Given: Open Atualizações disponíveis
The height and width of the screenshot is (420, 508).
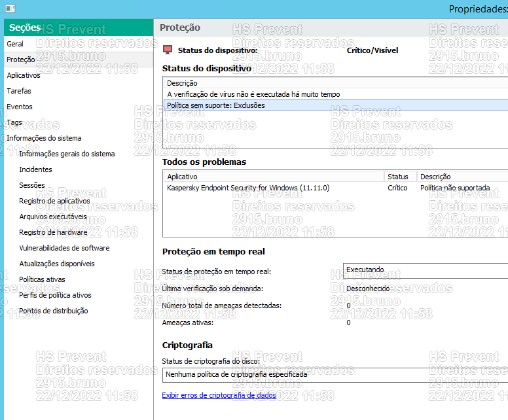Looking at the screenshot, I should click(57, 264).
